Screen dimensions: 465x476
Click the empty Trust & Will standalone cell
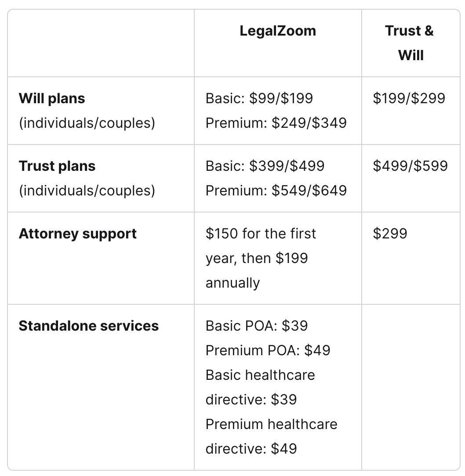(x=411, y=387)
